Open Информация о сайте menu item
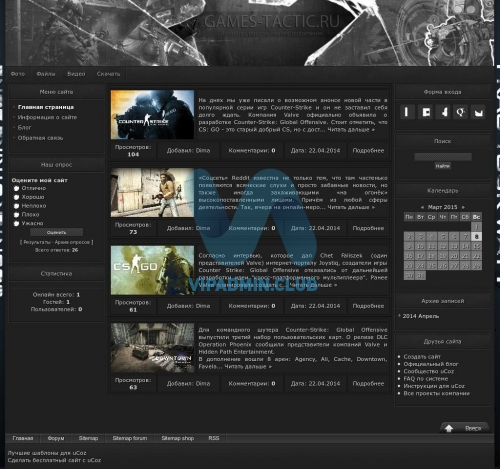Viewport: 500px width, 469px height. pos(47,117)
